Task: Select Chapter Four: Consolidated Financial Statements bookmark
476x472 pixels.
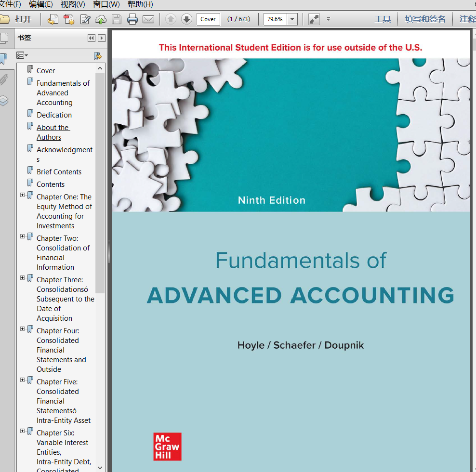Action: pos(61,350)
